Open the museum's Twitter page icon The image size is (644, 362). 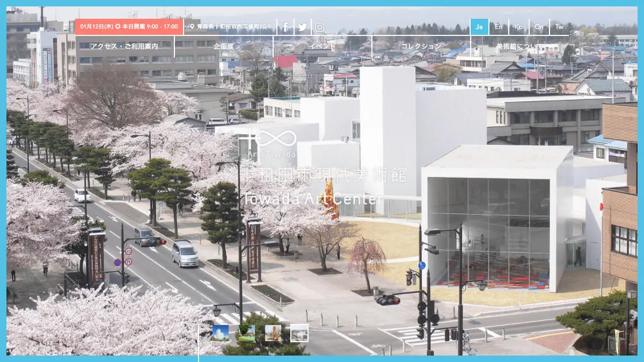point(303,27)
